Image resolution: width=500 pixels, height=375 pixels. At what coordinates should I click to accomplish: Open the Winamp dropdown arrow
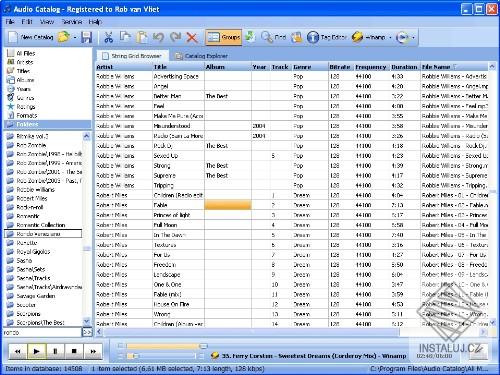390,37
